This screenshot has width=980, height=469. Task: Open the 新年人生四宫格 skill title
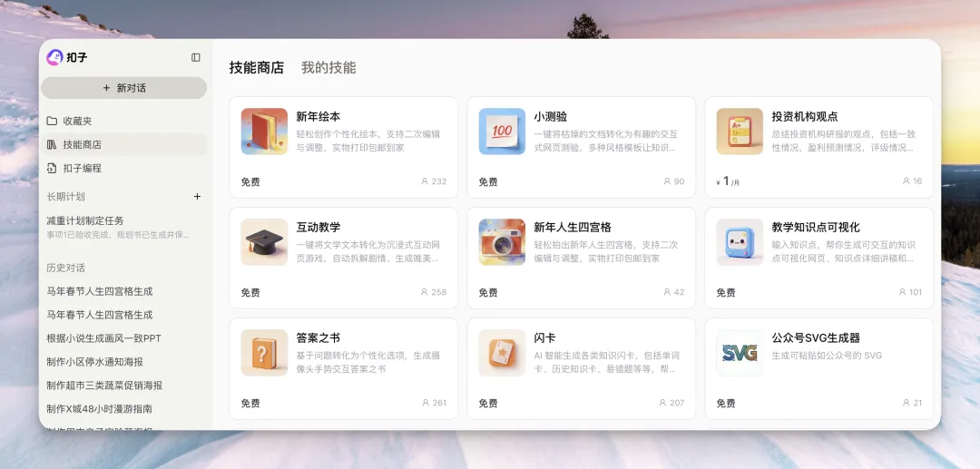point(573,228)
